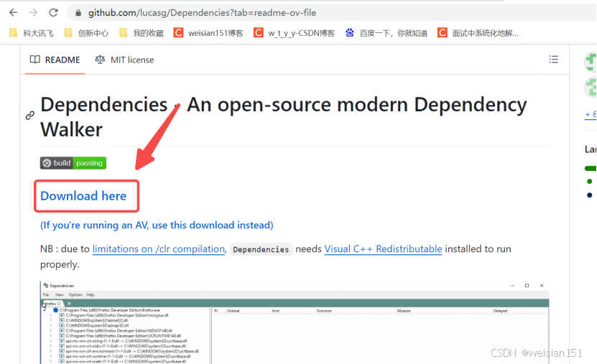Image resolution: width=597 pixels, height=364 pixels.
Task: Open File menu in Dependencies screenshot
Action: click(46, 295)
